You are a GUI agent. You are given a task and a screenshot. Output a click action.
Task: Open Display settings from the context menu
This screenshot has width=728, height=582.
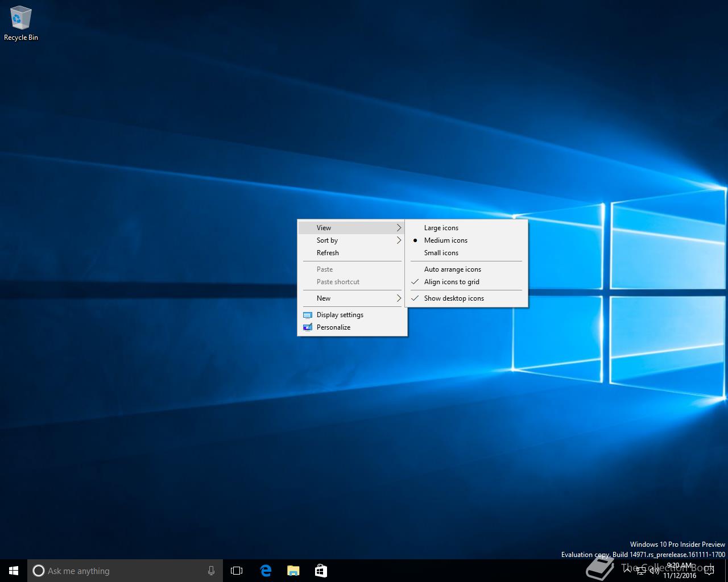coord(340,315)
